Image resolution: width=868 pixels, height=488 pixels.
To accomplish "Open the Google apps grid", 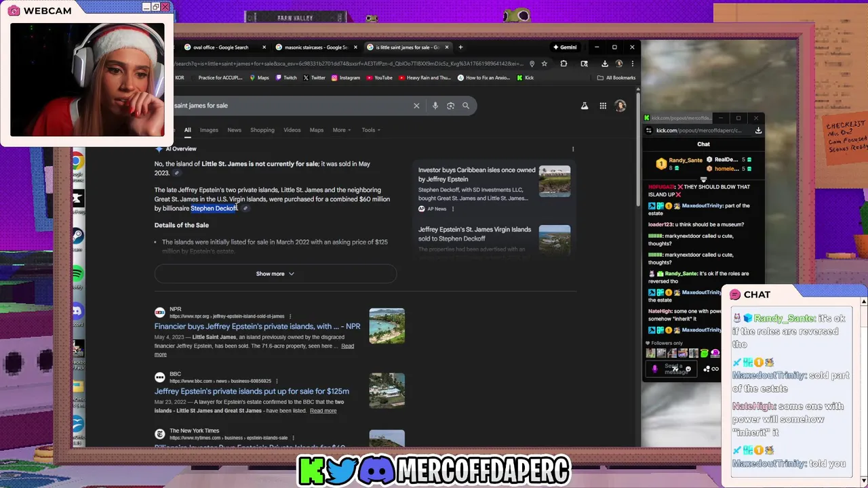I will click(603, 106).
